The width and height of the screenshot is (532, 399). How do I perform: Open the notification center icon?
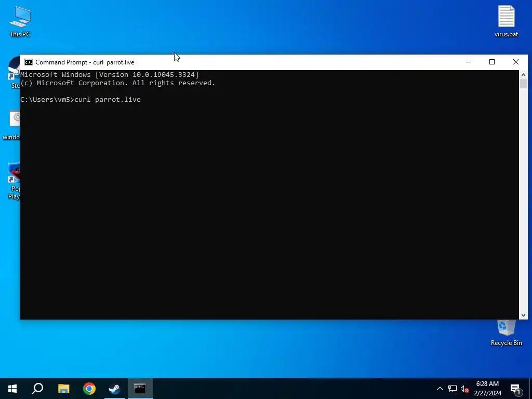(x=515, y=389)
